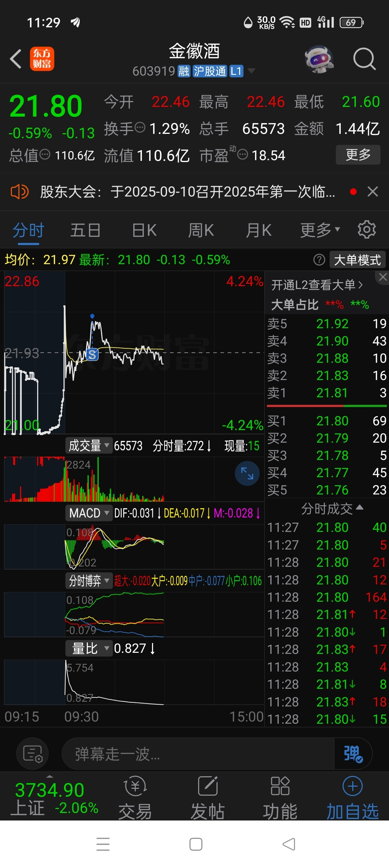389x868 pixels.
Task: Tap the fullscreen expand chart icon
Action: click(x=247, y=474)
